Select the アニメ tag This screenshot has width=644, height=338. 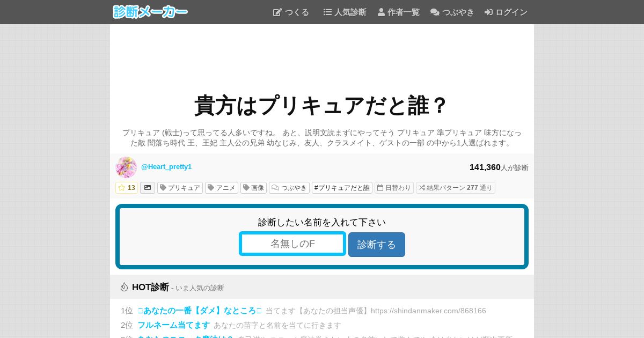pos(222,188)
